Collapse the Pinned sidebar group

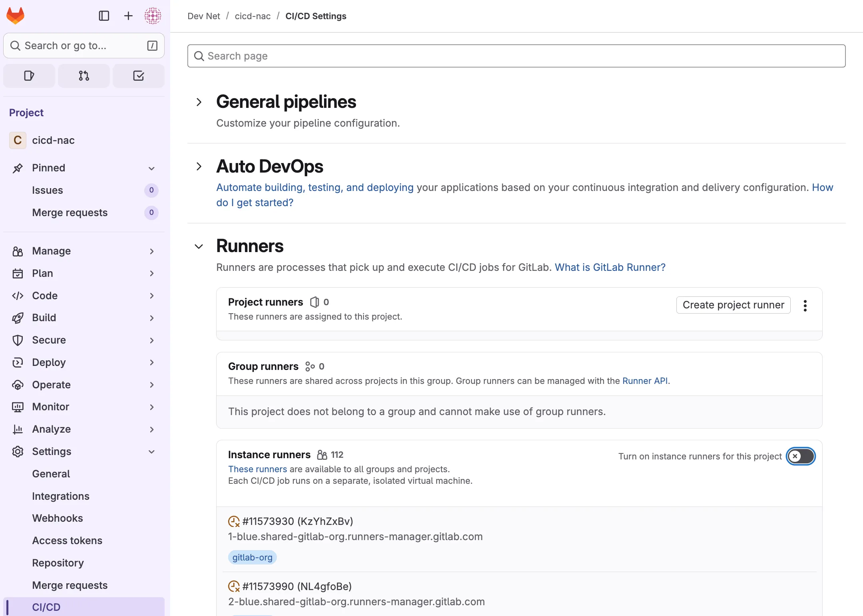pyautogui.click(x=151, y=168)
